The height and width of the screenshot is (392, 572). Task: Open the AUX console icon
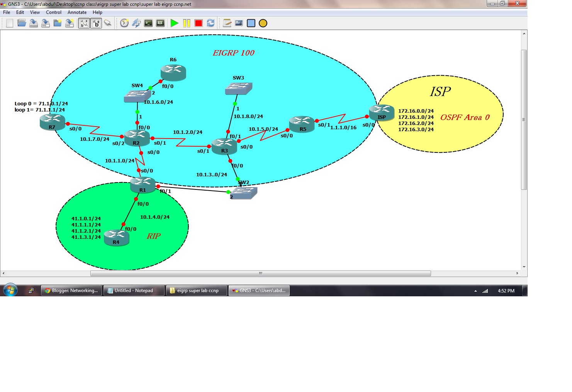pyautogui.click(x=160, y=23)
